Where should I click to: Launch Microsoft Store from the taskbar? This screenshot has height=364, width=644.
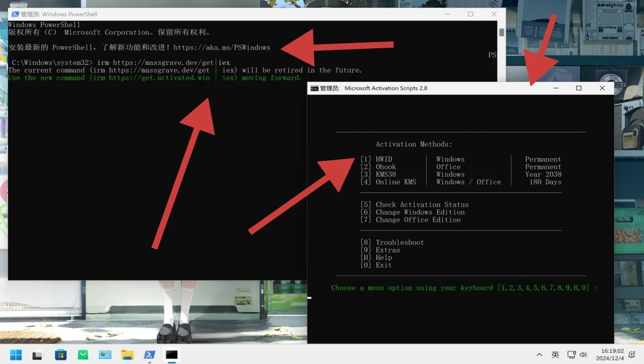pos(61,355)
